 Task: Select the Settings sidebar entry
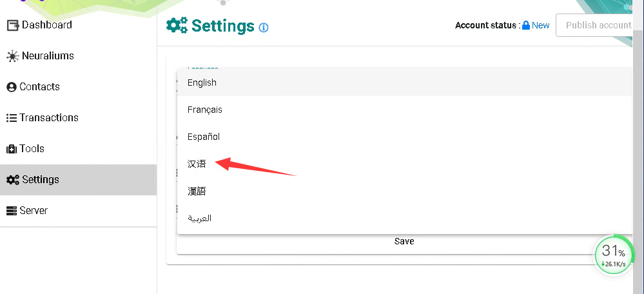pyautogui.click(x=78, y=180)
